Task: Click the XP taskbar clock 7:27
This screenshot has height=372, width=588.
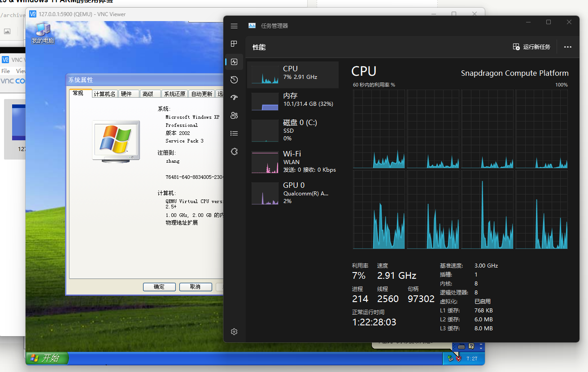Action: 472,359
